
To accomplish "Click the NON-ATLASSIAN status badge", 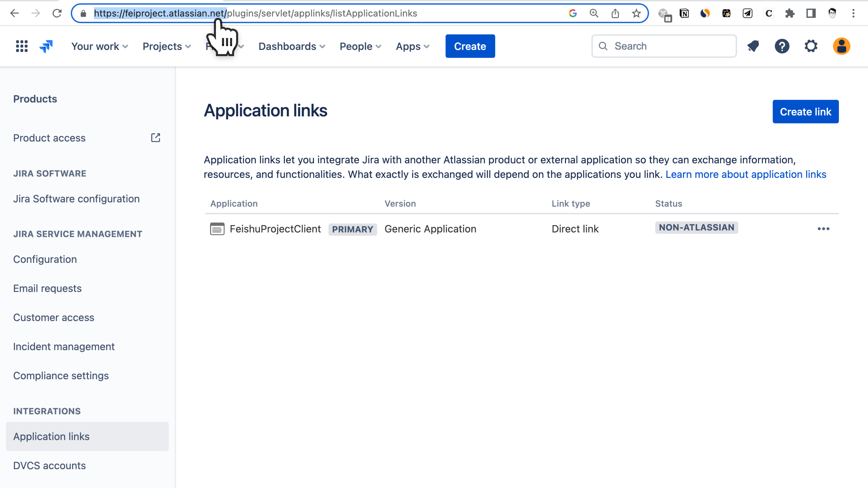I will point(696,227).
